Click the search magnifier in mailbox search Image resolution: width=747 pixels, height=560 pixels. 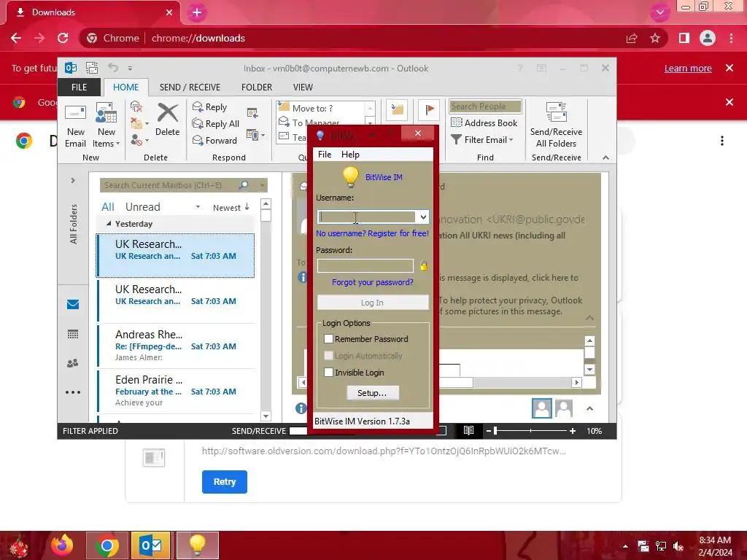pos(244,184)
